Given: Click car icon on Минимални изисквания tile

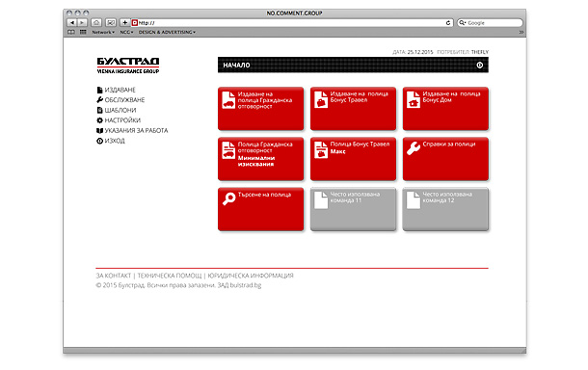Looking at the screenshot, I should point(228,150).
